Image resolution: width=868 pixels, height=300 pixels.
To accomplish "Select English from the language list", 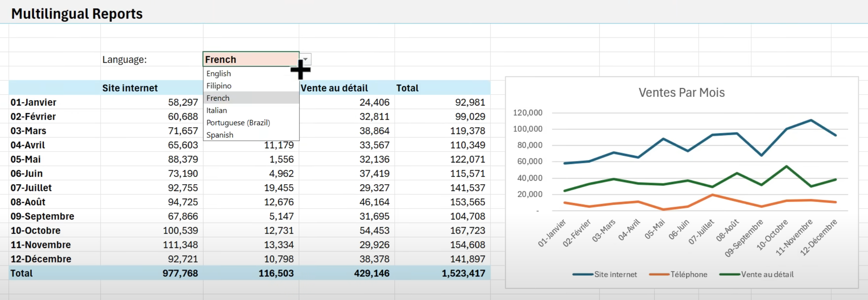I will 219,74.
